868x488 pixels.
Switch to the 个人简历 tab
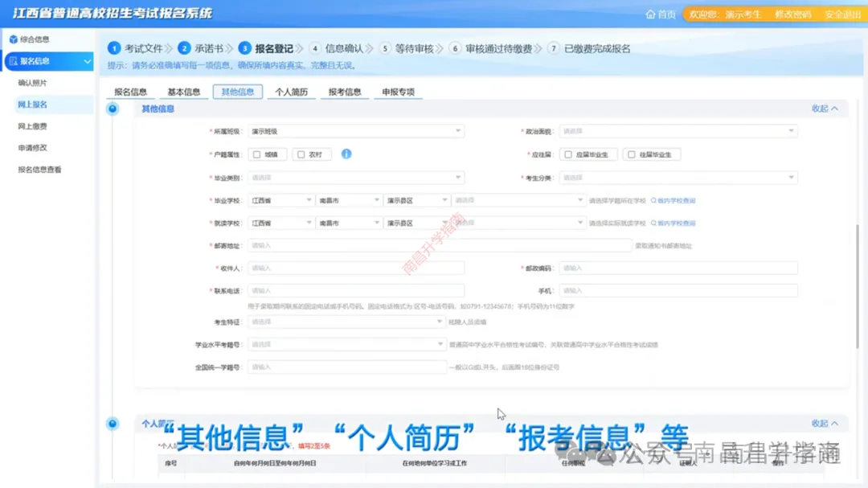pos(291,92)
